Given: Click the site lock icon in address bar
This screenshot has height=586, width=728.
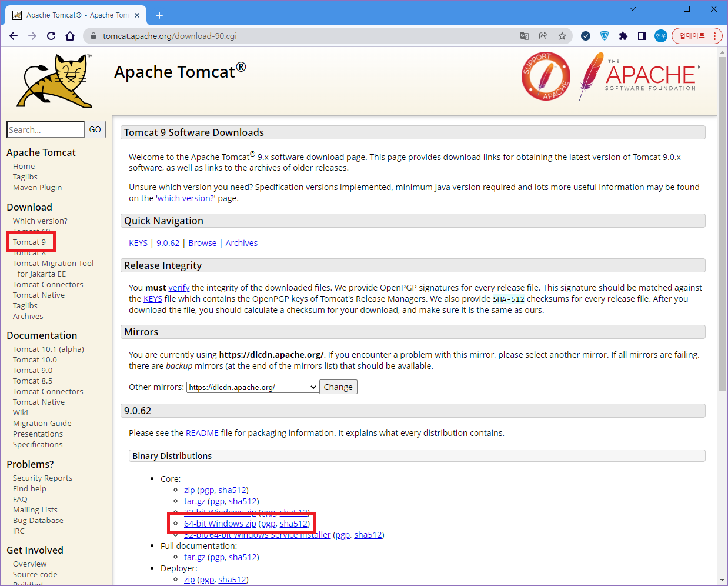Looking at the screenshot, I should [x=93, y=36].
